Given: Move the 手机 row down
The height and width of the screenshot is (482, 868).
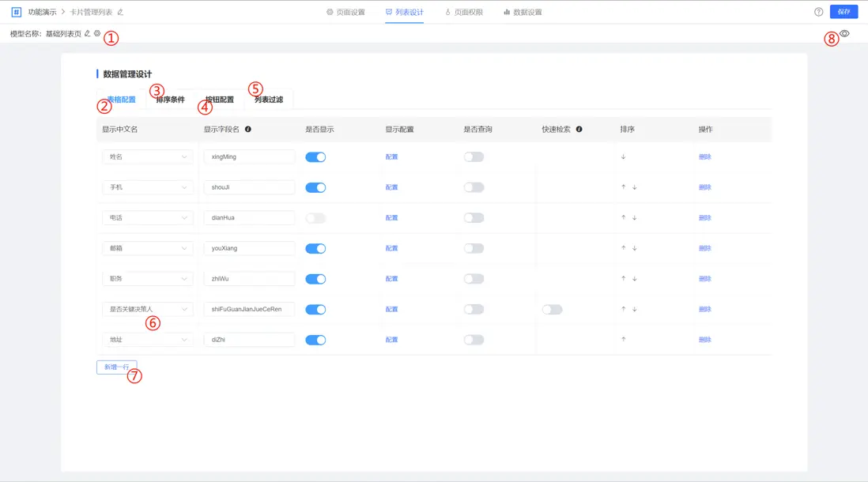Looking at the screenshot, I should tap(634, 187).
